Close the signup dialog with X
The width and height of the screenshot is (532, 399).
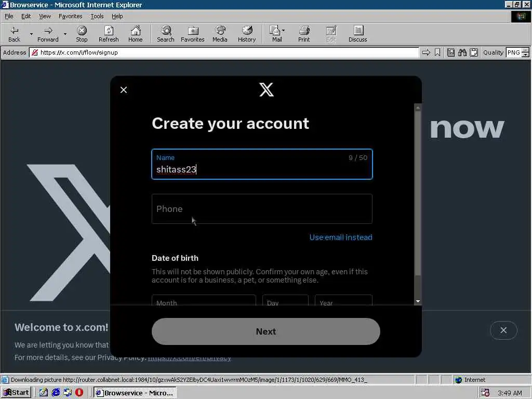[124, 90]
